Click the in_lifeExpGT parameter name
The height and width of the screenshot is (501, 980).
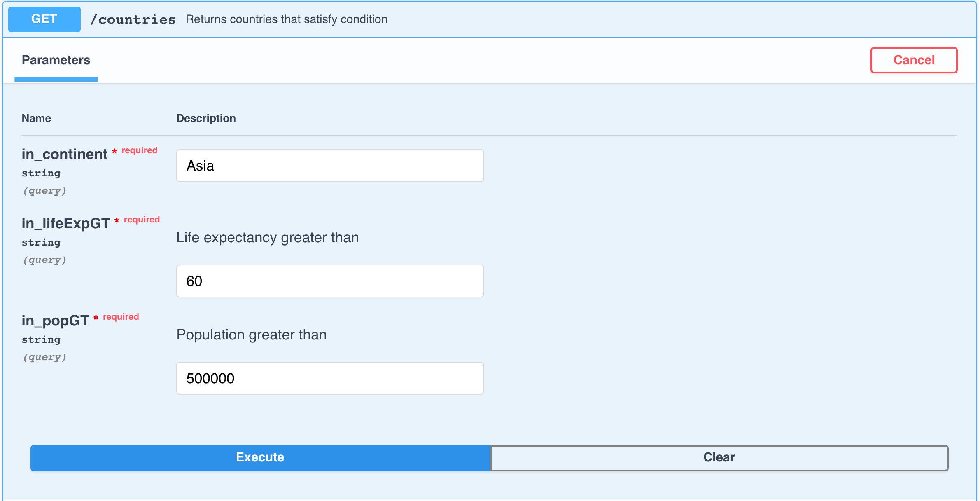point(66,223)
